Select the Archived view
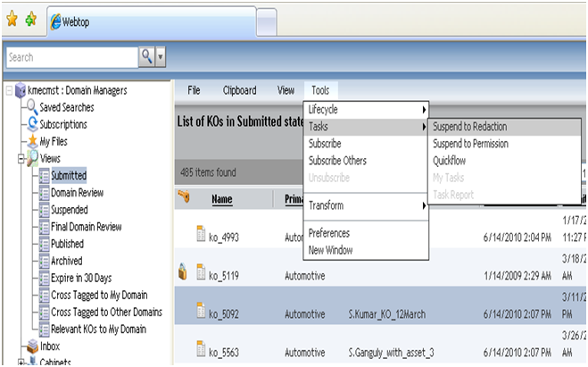The width and height of the screenshot is (588, 367). pyautogui.click(x=67, y=261)
